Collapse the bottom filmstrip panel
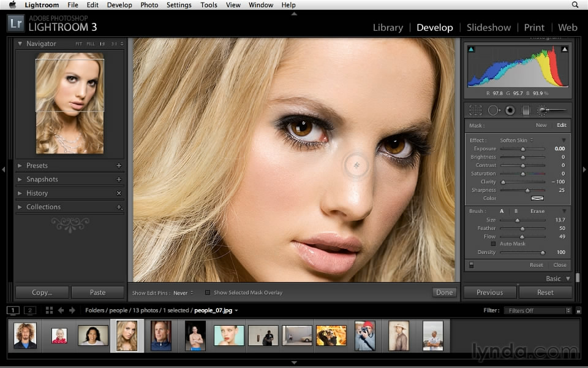Viewport: 588px width, 368px height. click(x=294, y=362)
